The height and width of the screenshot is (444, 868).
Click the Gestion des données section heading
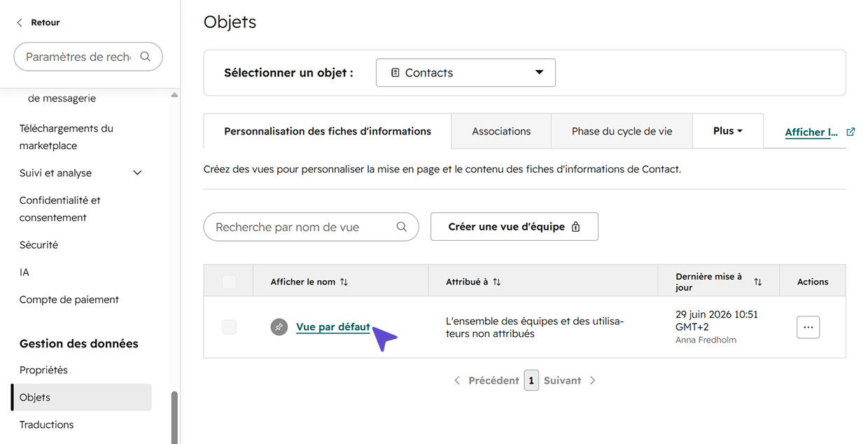click(x=79, y=344)
